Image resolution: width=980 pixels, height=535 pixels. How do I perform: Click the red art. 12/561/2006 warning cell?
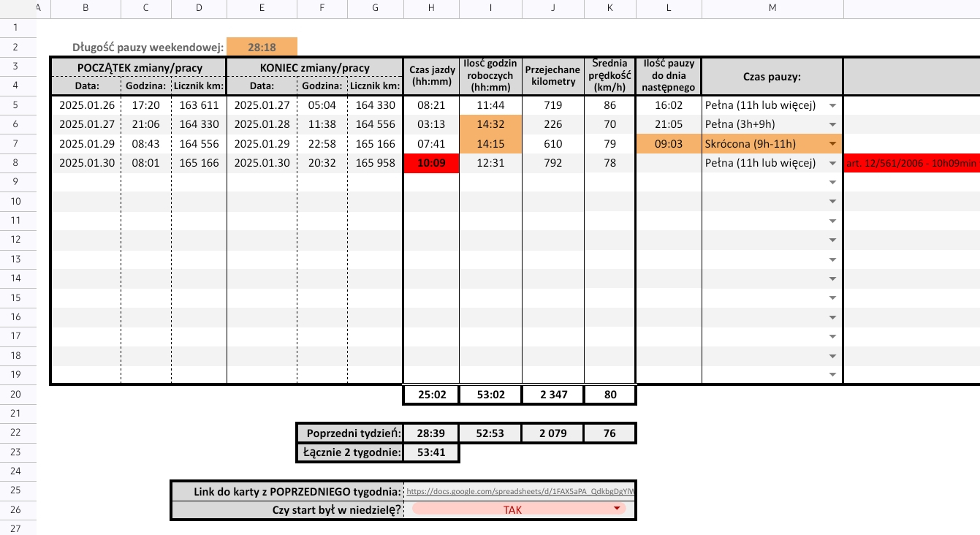pyautogui.click(x=911, y=163)
